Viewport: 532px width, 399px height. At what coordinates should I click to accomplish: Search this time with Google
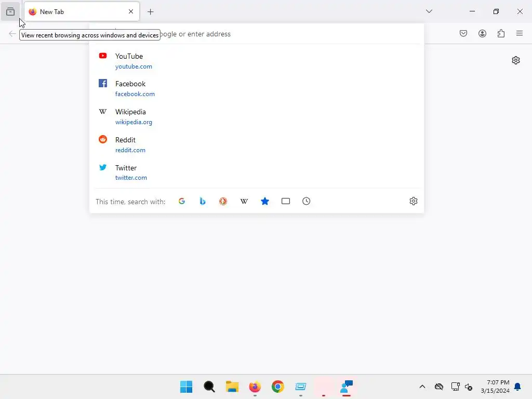182,201
